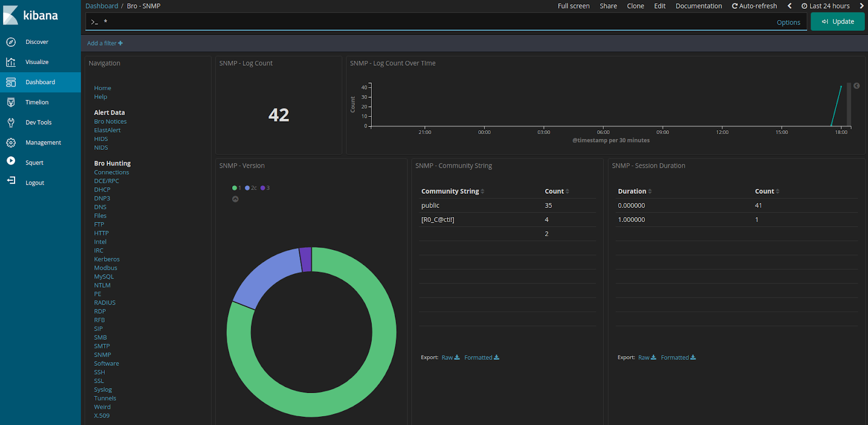The image size is (868, 425).
Task: Select the Dashboard sidebar icon
Action: pos(11,82)
